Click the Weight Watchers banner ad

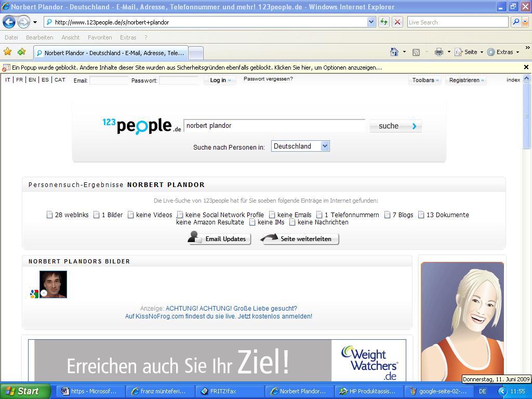217,361
